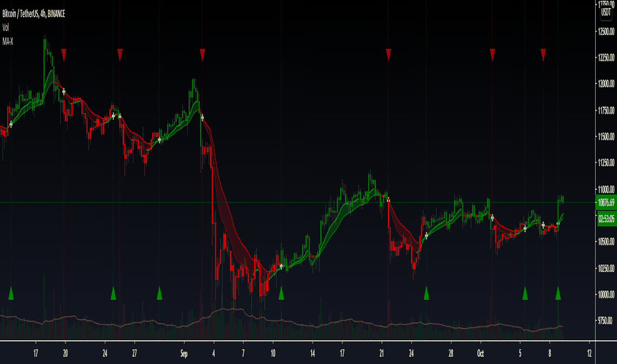This screenshot has height=364, width=617.
Task: Click the 12000.00 price axis label
Action: click(606, 83)
